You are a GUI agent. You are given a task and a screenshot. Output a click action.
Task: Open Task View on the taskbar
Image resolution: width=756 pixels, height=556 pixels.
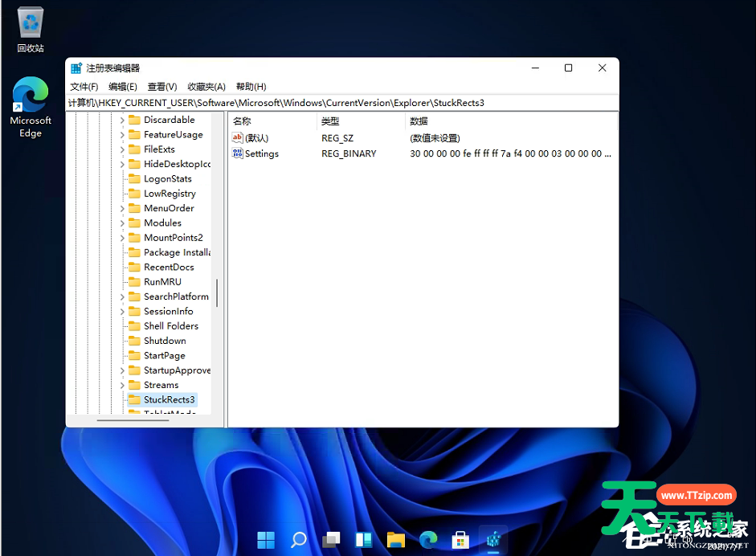pos(331,539)
